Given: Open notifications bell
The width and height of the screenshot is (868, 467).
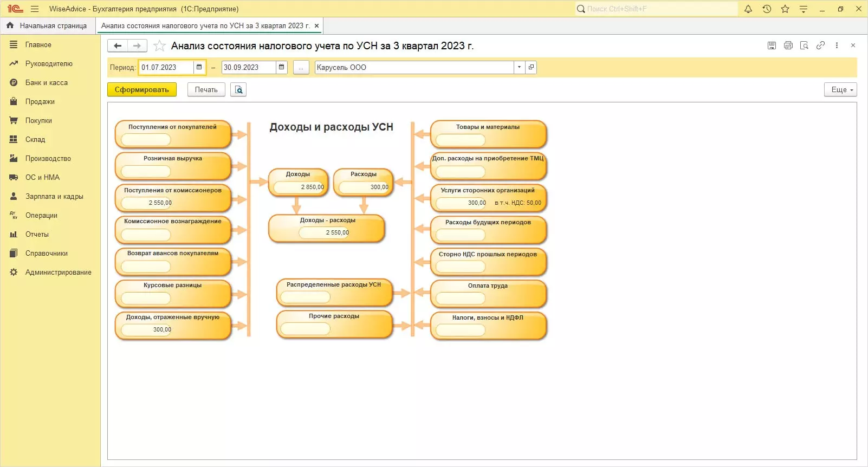Looking at the screenshot, I should point(748,9).
